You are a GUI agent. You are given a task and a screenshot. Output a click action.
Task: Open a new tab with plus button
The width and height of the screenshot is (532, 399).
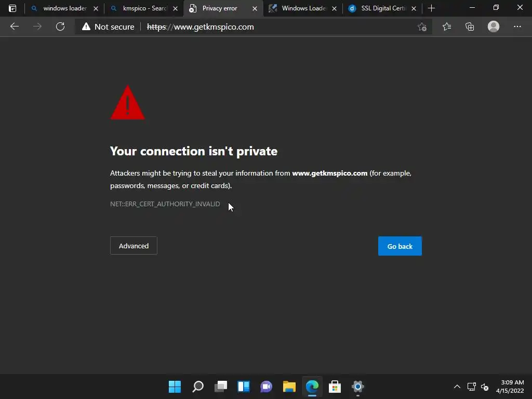tap(432, 8)
